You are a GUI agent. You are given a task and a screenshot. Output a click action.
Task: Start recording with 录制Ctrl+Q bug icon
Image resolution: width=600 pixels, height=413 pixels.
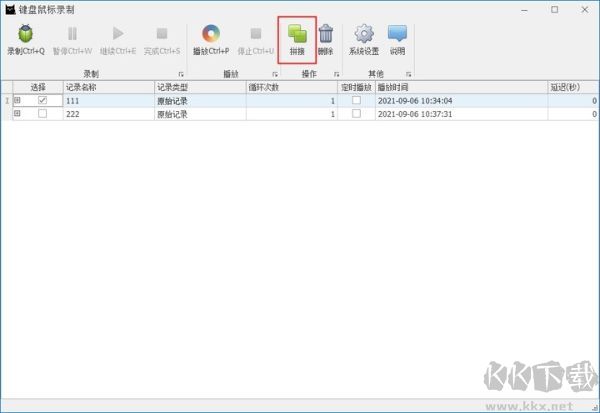click(x=26, y=34)
